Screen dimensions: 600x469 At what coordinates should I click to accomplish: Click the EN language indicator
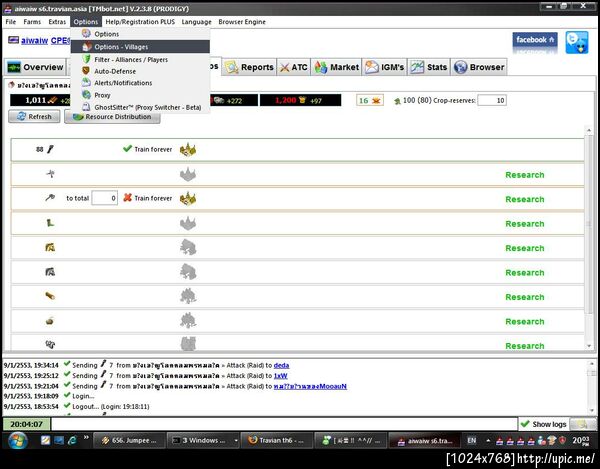(471, 440)
